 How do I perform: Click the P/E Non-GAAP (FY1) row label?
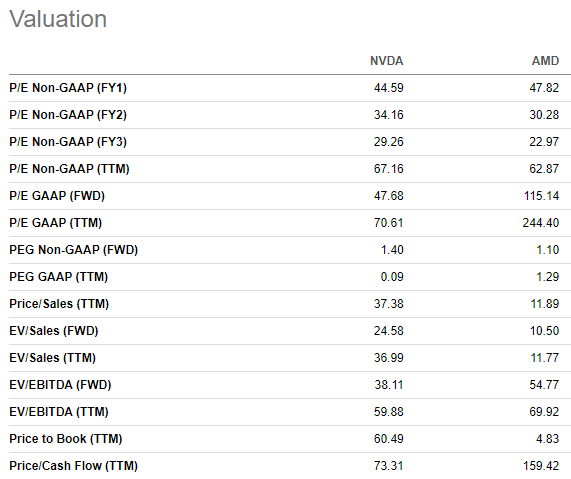point(68,88)
